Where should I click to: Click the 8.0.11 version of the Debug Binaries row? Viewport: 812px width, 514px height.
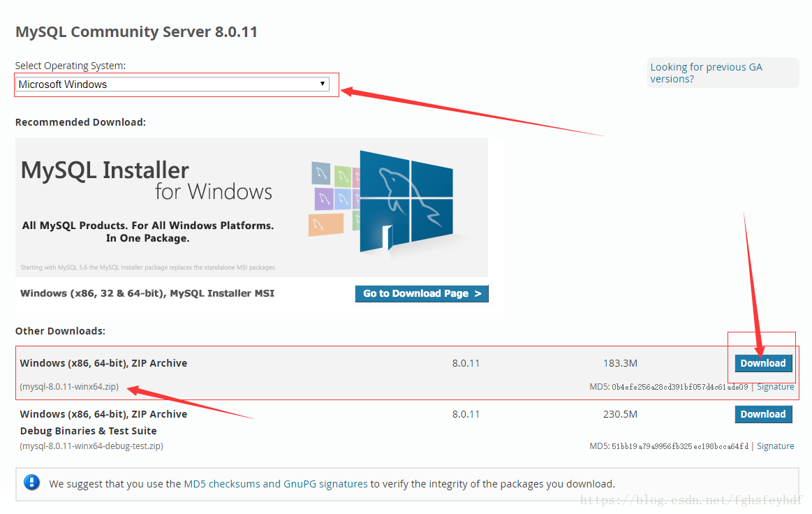pos(466,414)
